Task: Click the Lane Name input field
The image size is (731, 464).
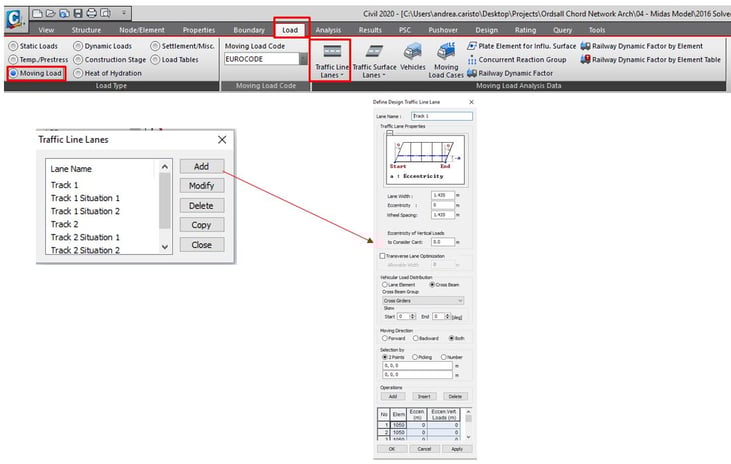Action: click(x=442, y=116)
